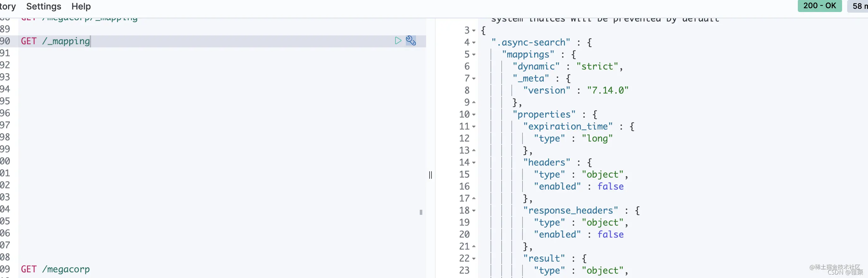Collapse expiration_time fold arrow at line 11
This screenshot has width=868, height=278.
474,127
